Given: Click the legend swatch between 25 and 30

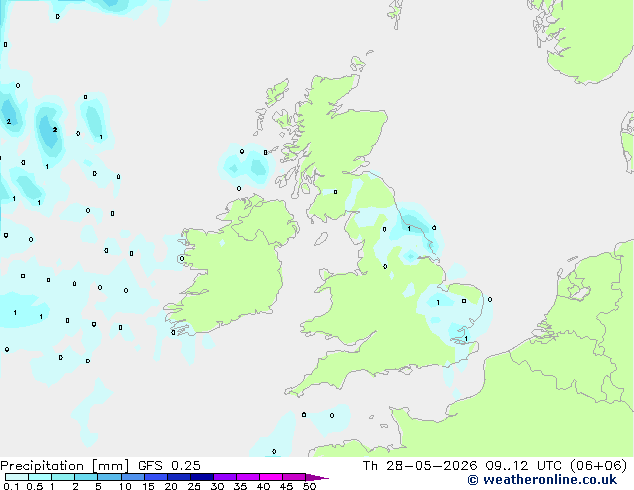Looking at the screenshot, I should click(202, 477).
